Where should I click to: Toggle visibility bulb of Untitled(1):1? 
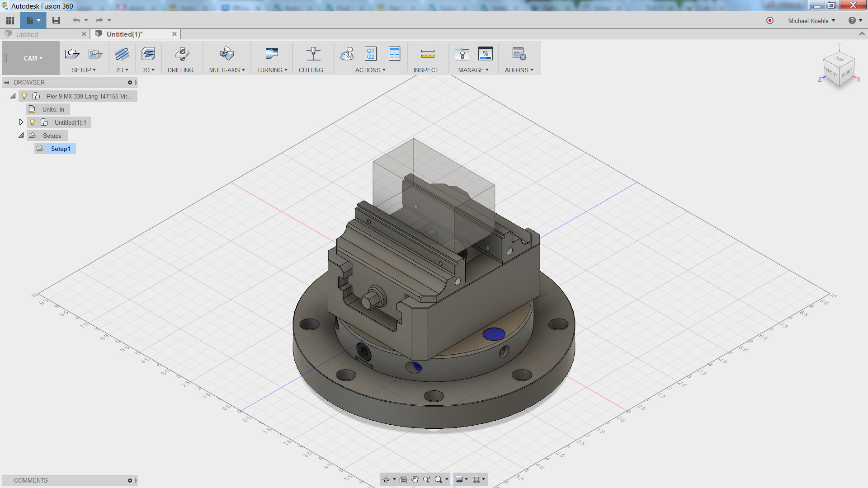[x=33, y=122]
